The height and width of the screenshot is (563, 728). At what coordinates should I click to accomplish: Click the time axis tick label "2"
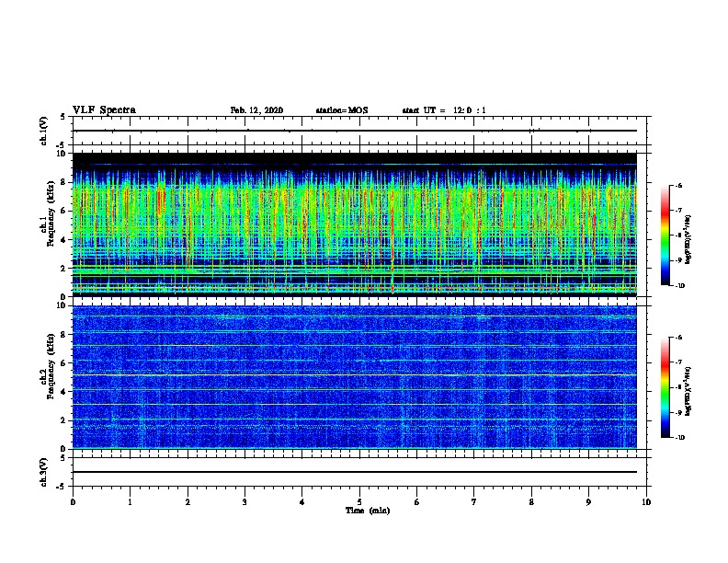pyautogui.click(x=188, y=502)
